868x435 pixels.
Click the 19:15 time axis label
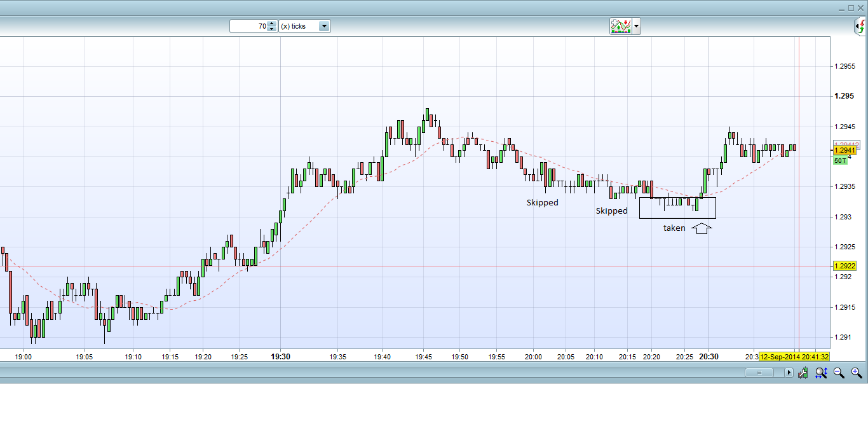(x=170, y=357)
